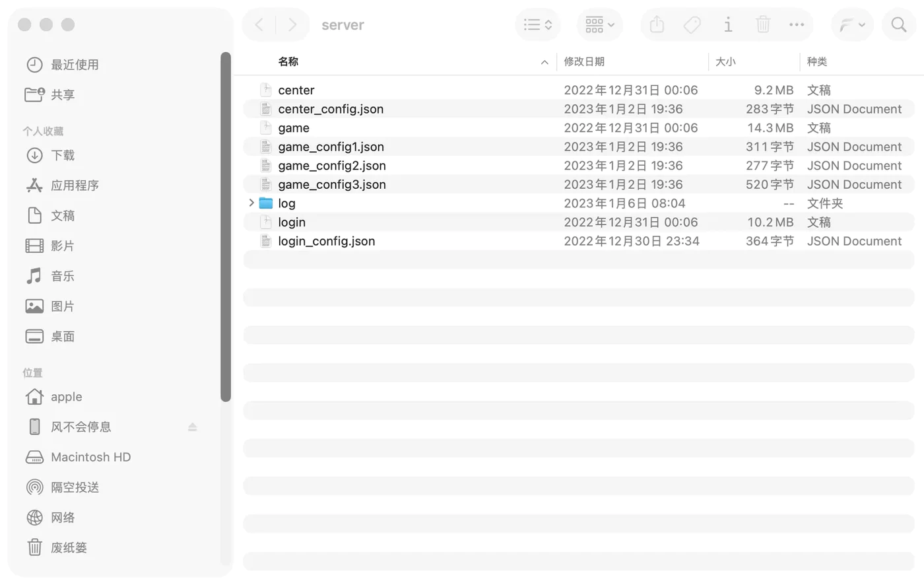
Task: Click the 桌面 sidebar icon
Action: tap(34, 337)
